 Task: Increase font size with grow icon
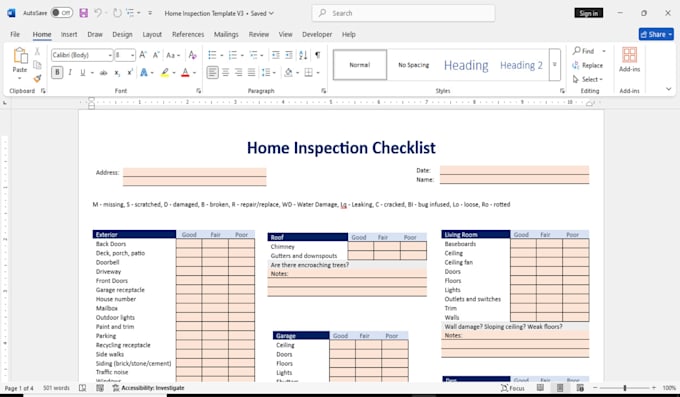[143, 55]
